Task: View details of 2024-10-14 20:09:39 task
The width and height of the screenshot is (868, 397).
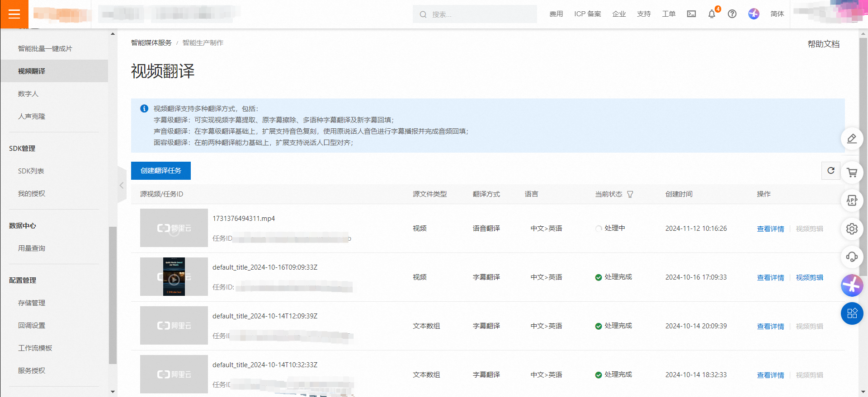Action: [x=770, y=327]
